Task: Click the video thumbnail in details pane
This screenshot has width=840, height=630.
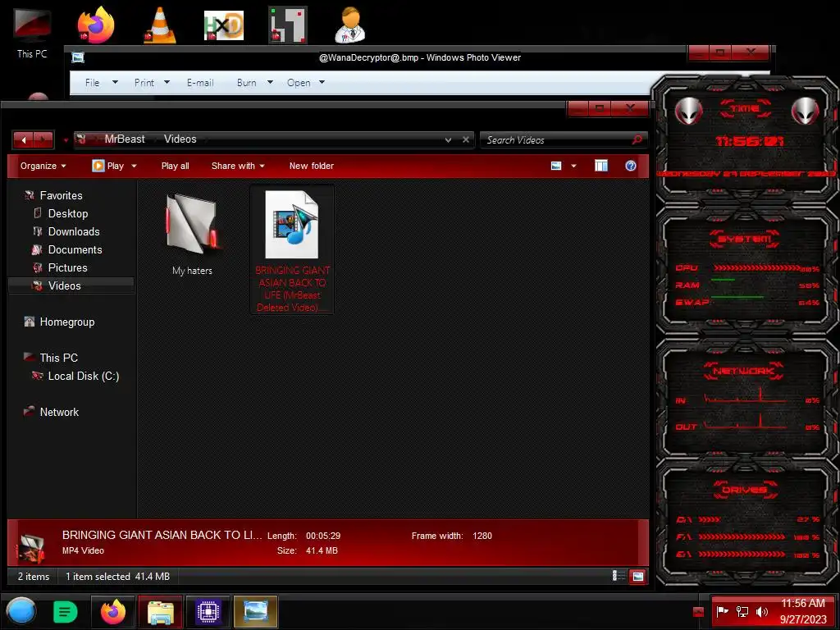Action: 31,546
